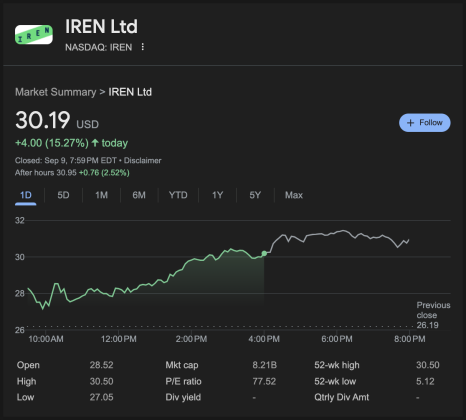The image size is (466, 420).
Task: Switch to the Max time range tab
Action: pos(294,195)
